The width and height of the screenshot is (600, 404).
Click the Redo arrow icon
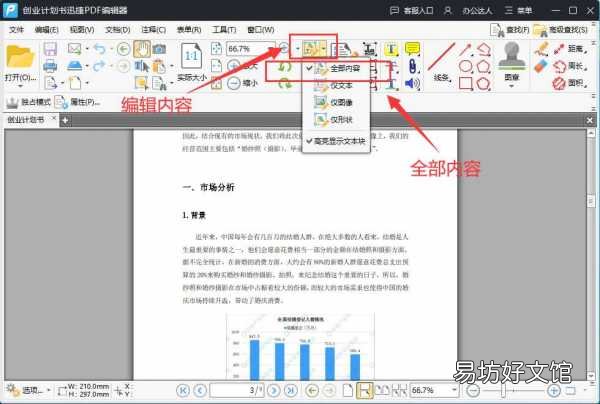coord(99,66)
